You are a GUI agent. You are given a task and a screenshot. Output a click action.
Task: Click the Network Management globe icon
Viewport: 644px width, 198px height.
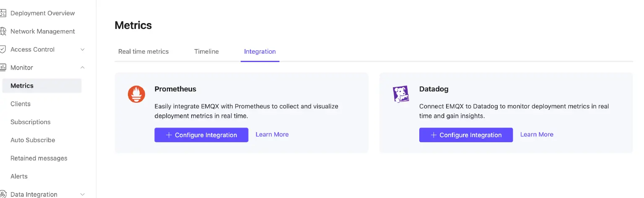coord(3,31)
